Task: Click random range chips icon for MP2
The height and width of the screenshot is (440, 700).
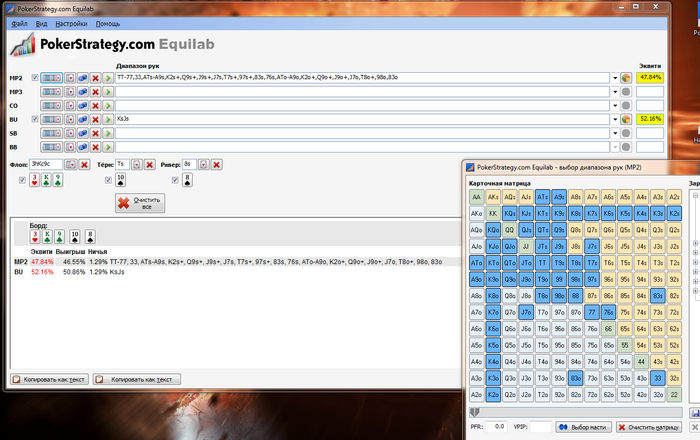Action: point(83,78)
